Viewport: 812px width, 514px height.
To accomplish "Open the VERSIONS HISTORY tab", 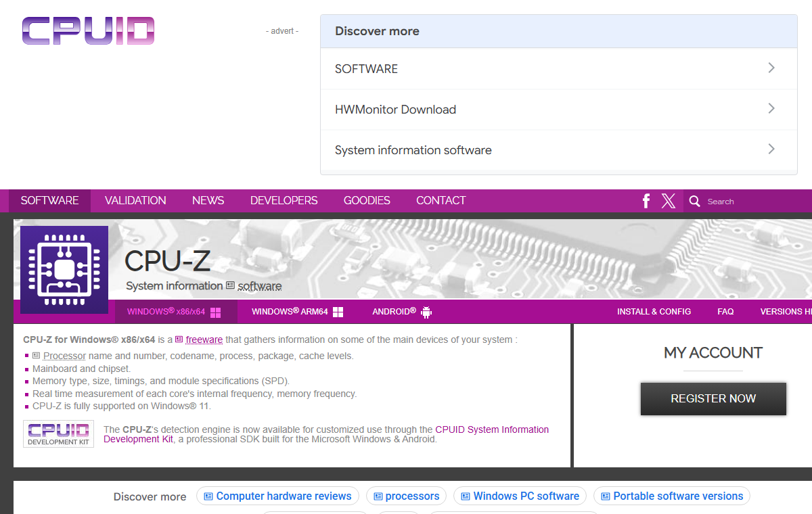I will (x=786, y=312).
